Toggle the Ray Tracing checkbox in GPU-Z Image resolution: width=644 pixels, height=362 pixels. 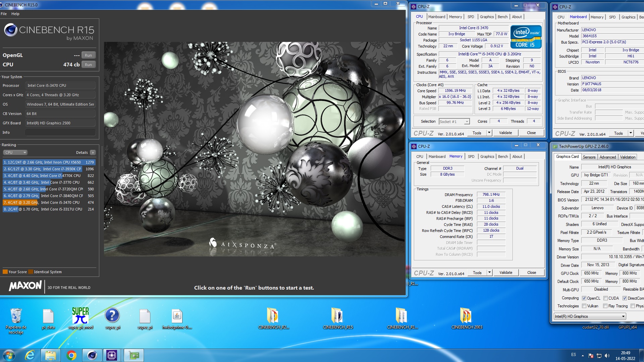[x=605, y=306]
